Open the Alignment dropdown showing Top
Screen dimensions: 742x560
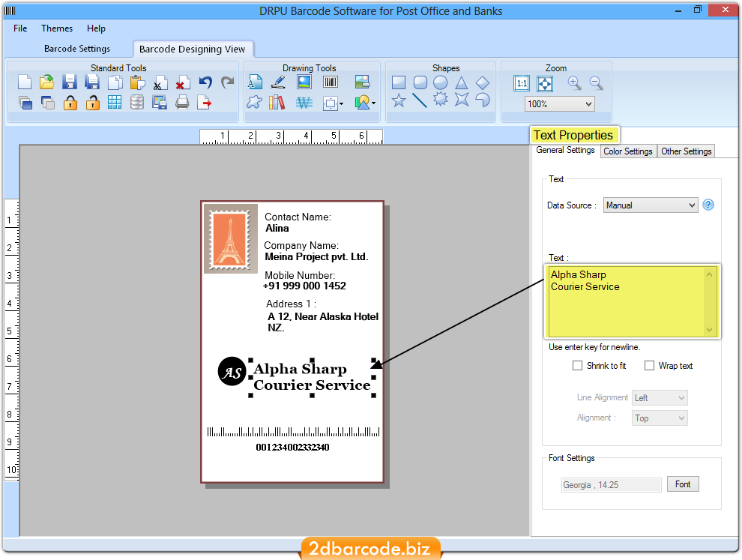(x=660, y=418)
